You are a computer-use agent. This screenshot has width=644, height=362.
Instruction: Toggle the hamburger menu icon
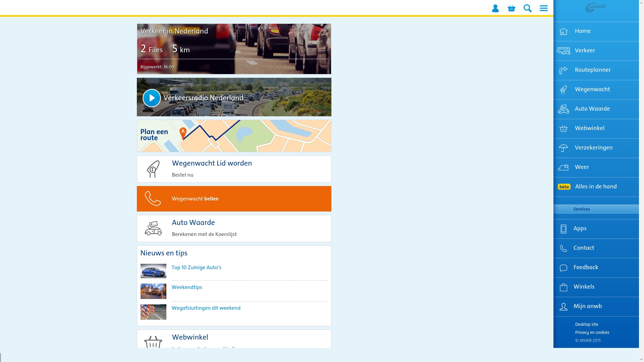click(544, 8)
